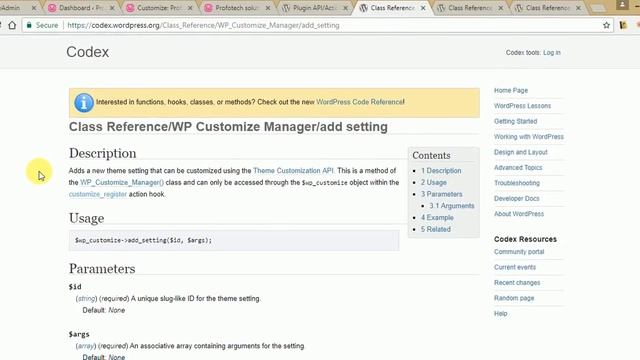Click the Description section heading
The width and height of the screenshot is (640, 360).
(102, 153)
